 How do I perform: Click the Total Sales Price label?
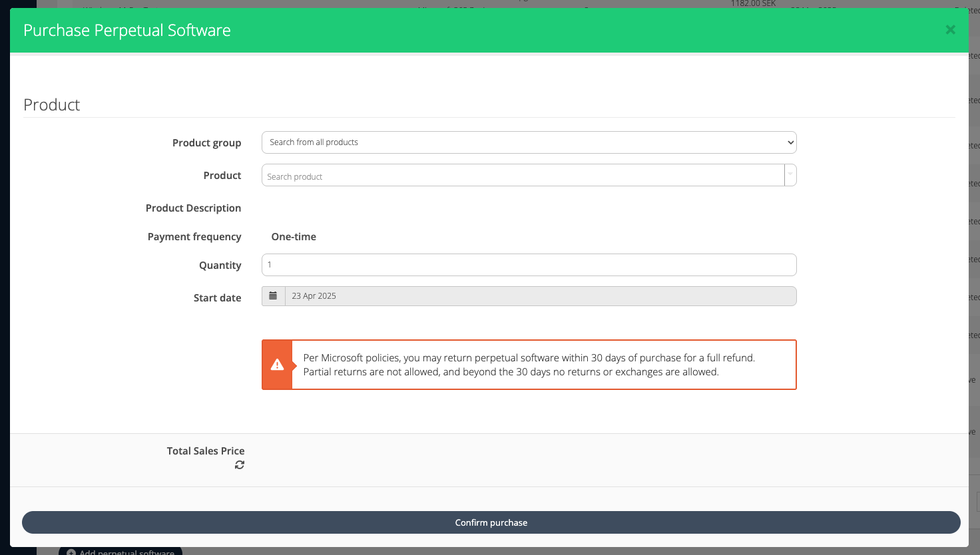[206, 451]
